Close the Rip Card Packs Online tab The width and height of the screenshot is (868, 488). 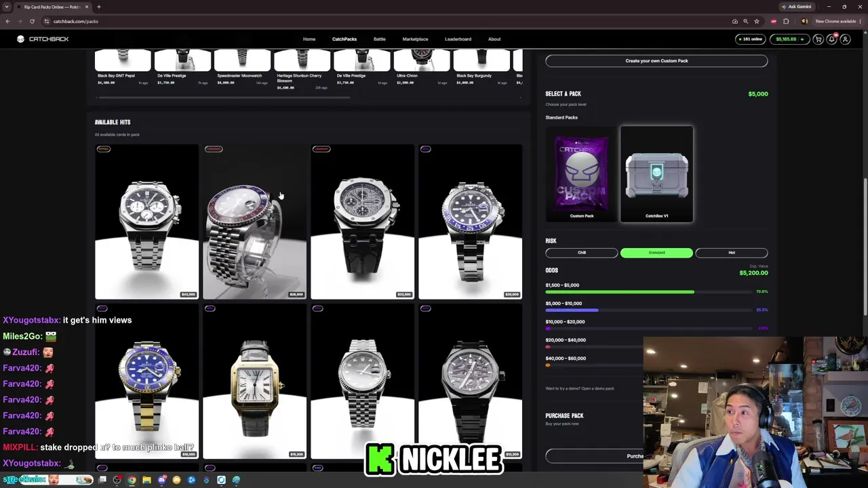(x=87, y=7)
